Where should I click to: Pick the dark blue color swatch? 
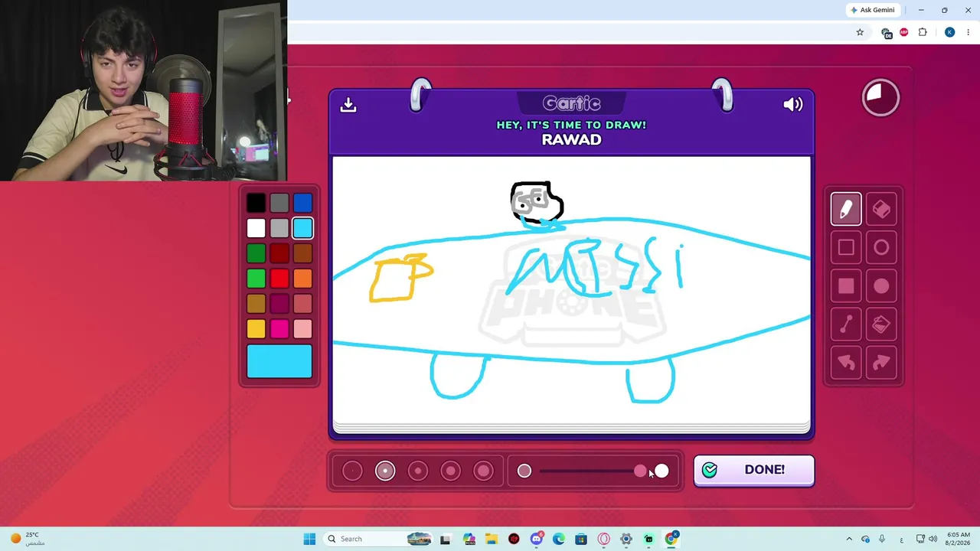click(302, 203)
